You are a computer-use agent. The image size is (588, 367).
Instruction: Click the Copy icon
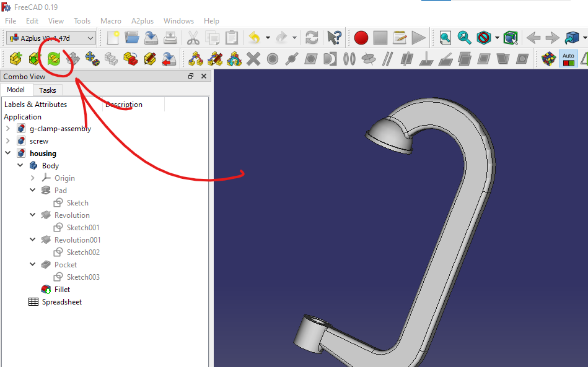tap(213, 38)
